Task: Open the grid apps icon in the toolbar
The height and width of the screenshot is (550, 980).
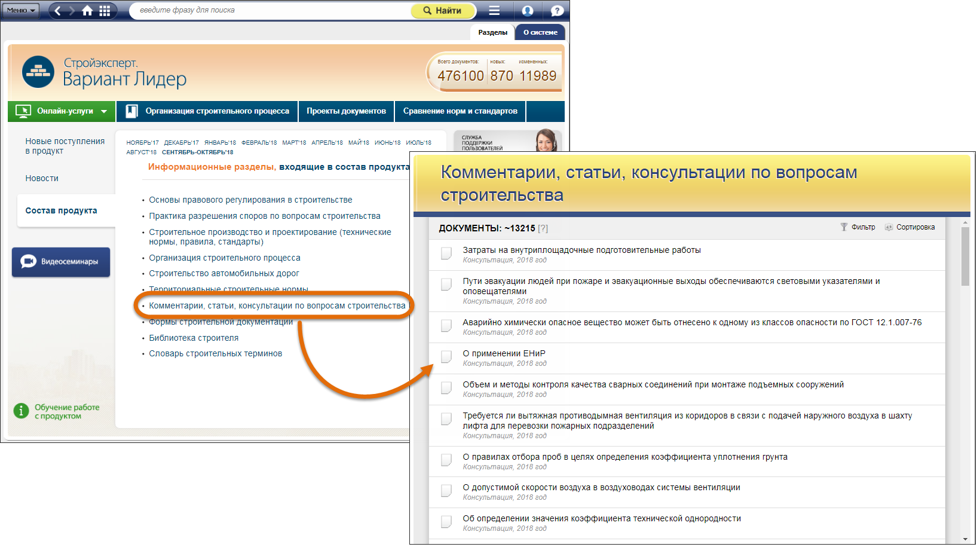Action: [x=105, y=11]
